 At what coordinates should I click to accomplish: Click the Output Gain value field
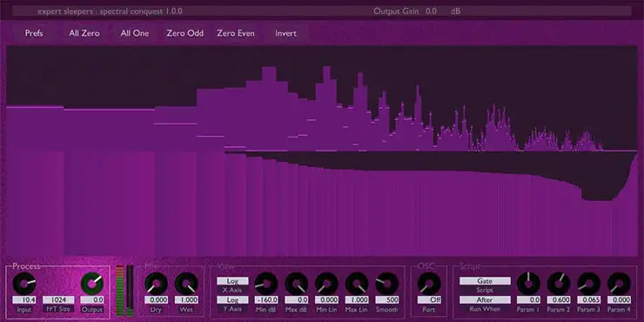tap(432, 11)
